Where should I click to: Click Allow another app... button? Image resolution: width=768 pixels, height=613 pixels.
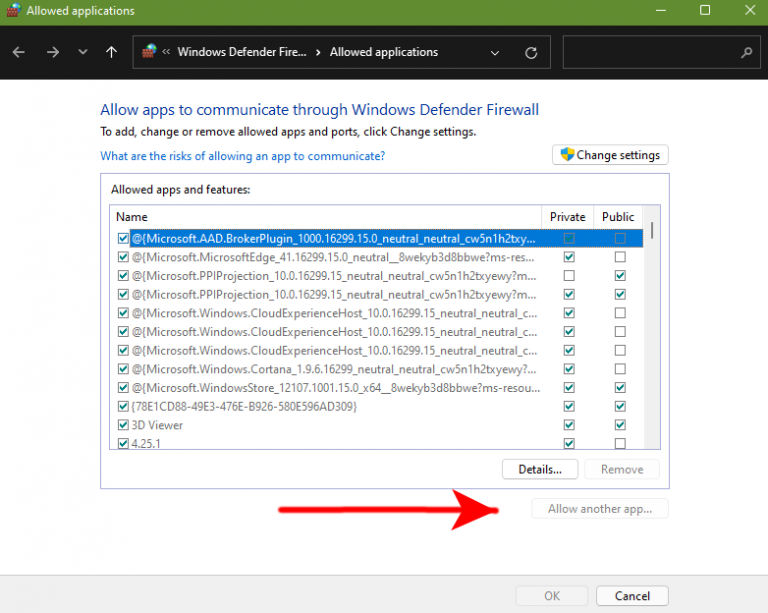tap(600, 509)
